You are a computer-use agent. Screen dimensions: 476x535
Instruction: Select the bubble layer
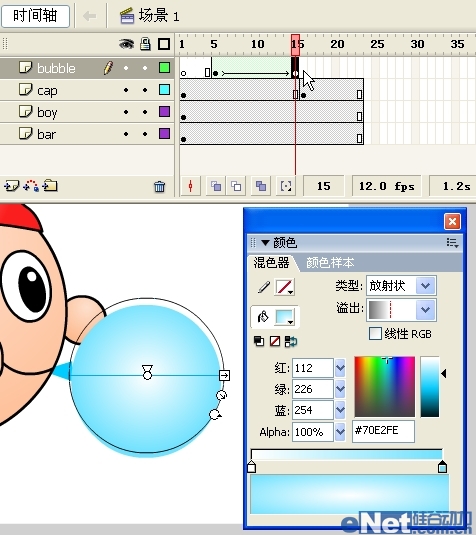pyautogui.click(x=87, y=68)
